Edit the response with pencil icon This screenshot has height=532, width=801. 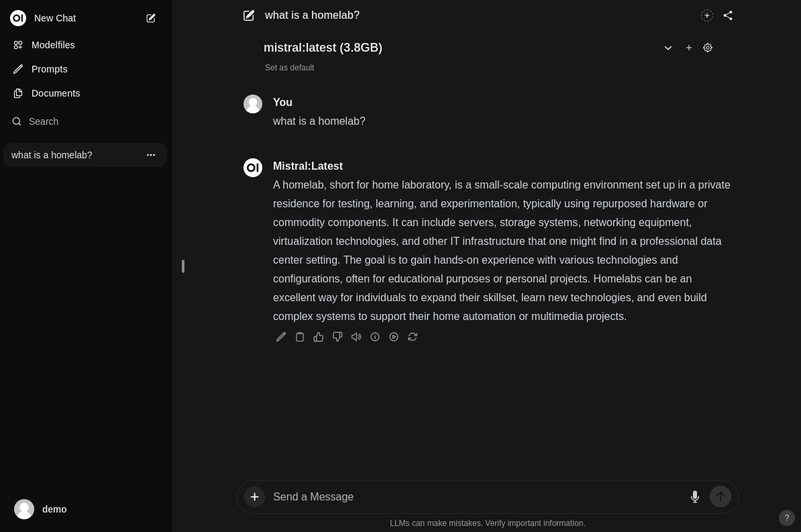click(281, 337)
